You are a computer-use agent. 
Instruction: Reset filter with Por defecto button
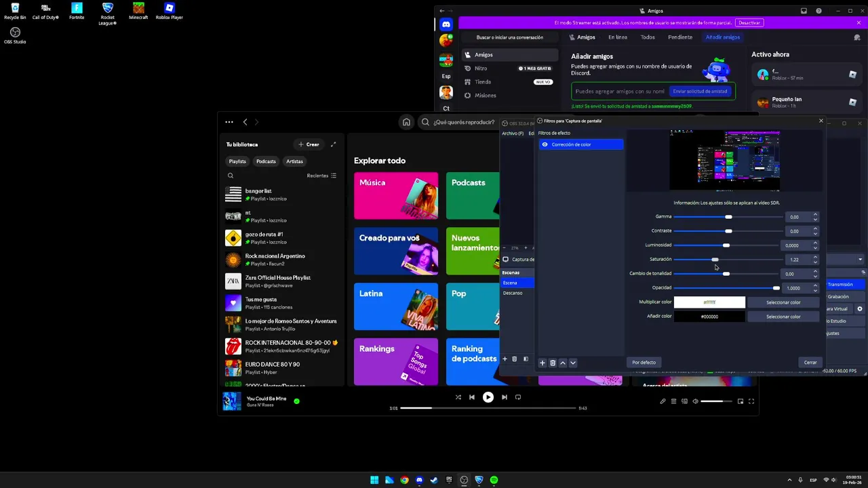click(644, 363)
